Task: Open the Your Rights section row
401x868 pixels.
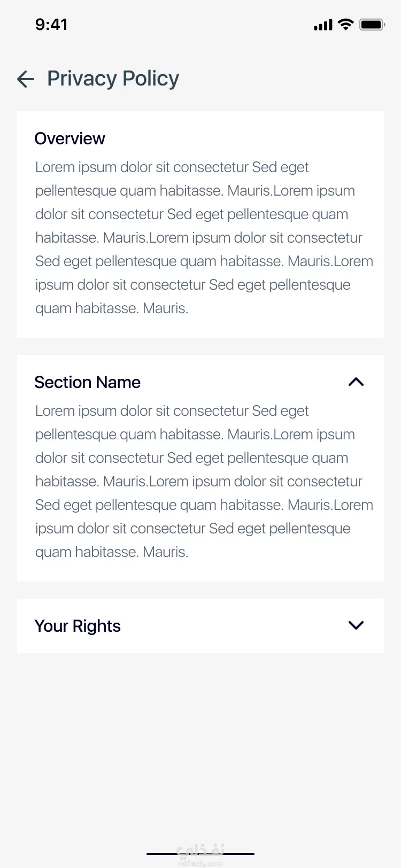Action: click(x=200, y=626)
